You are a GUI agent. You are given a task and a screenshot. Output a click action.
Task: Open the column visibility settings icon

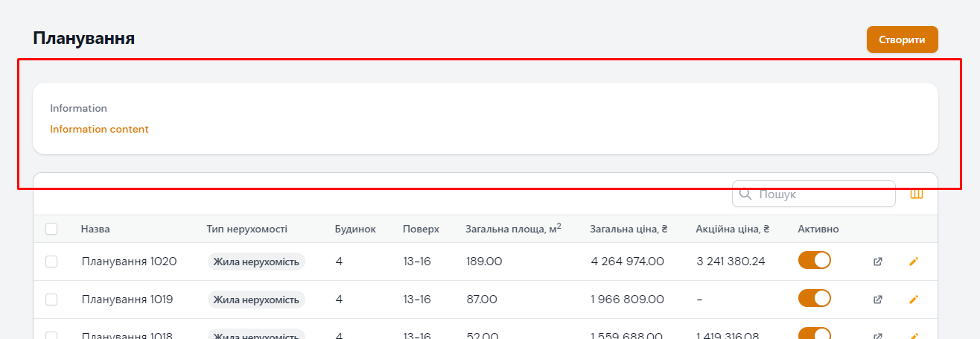click(x=917, y=194)
